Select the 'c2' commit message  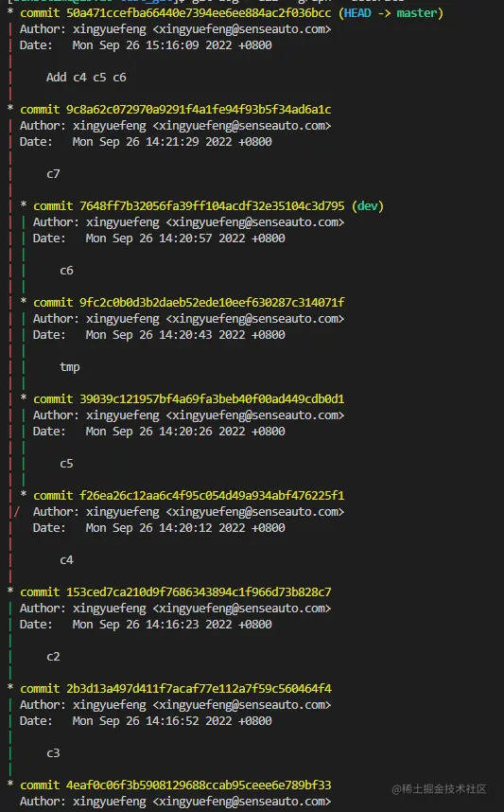[53, 657]
